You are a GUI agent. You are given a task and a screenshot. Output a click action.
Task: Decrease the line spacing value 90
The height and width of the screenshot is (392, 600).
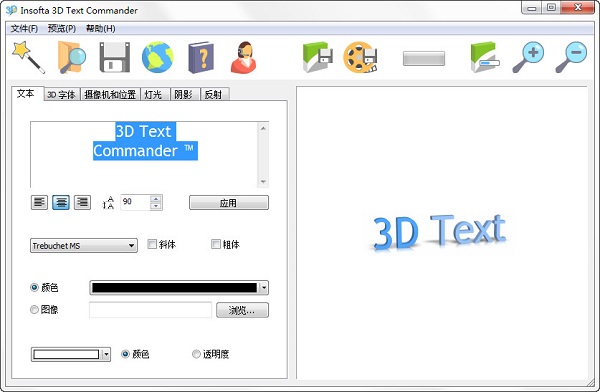(x=155, y=206)
